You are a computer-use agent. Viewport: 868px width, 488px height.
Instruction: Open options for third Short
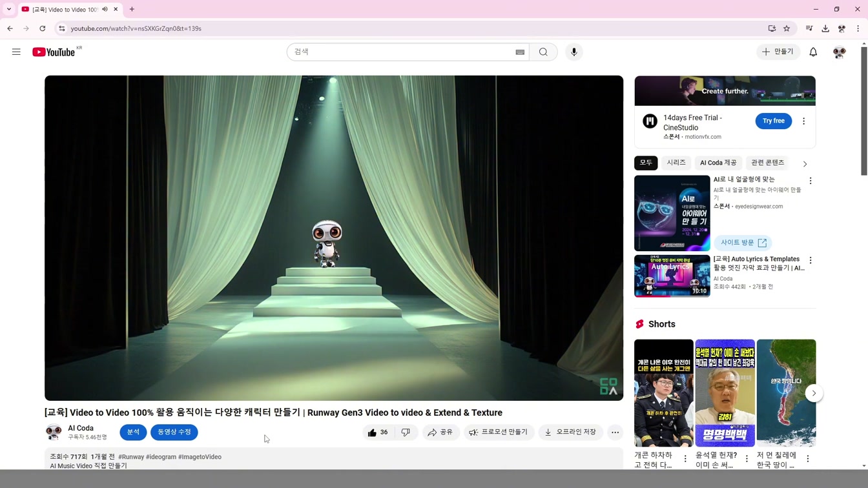click(807, 459)
